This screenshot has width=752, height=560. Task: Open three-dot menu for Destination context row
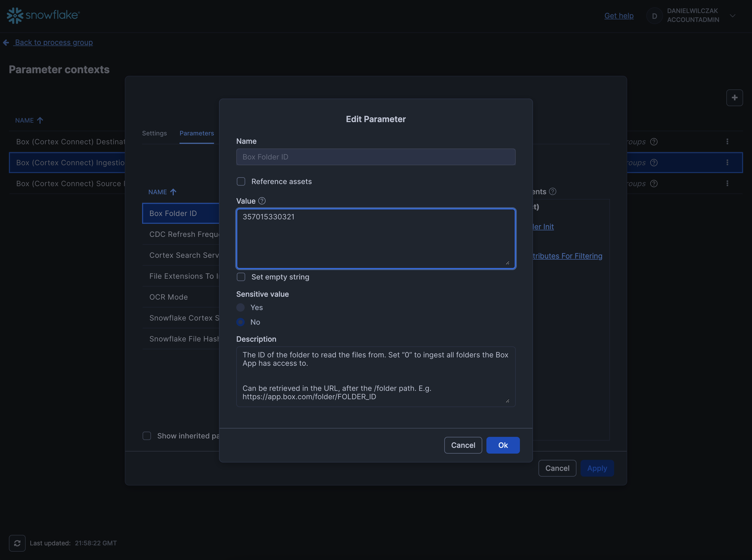pyautogui.click(x=727, y=142)
